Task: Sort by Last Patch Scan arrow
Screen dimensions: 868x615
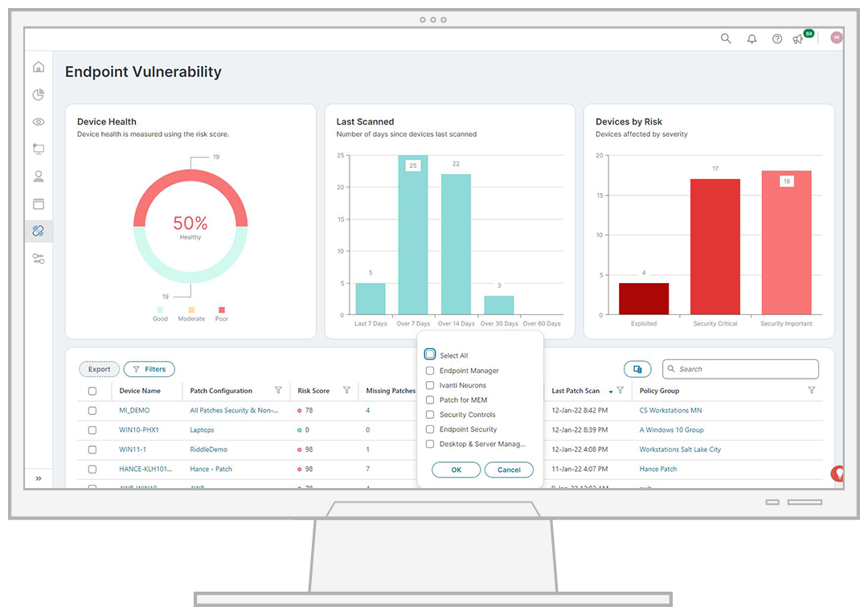Action: click(x=611, y=392)
